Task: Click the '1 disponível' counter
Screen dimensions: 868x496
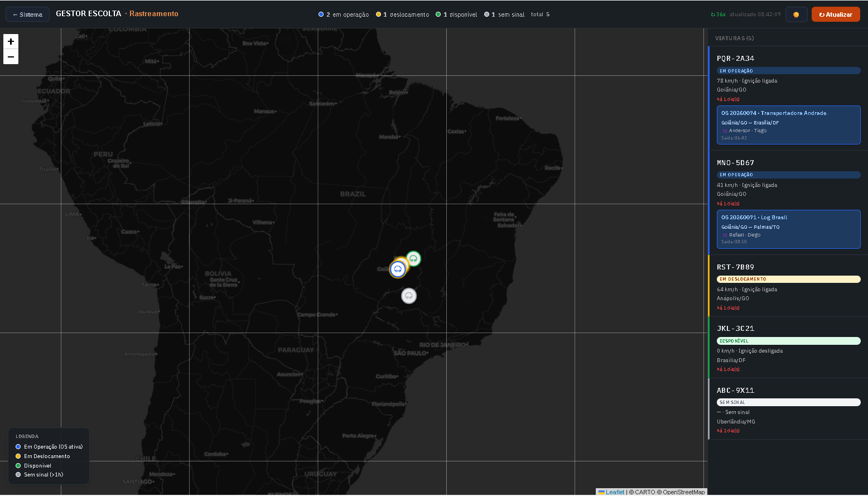Action: pos(456,15)
